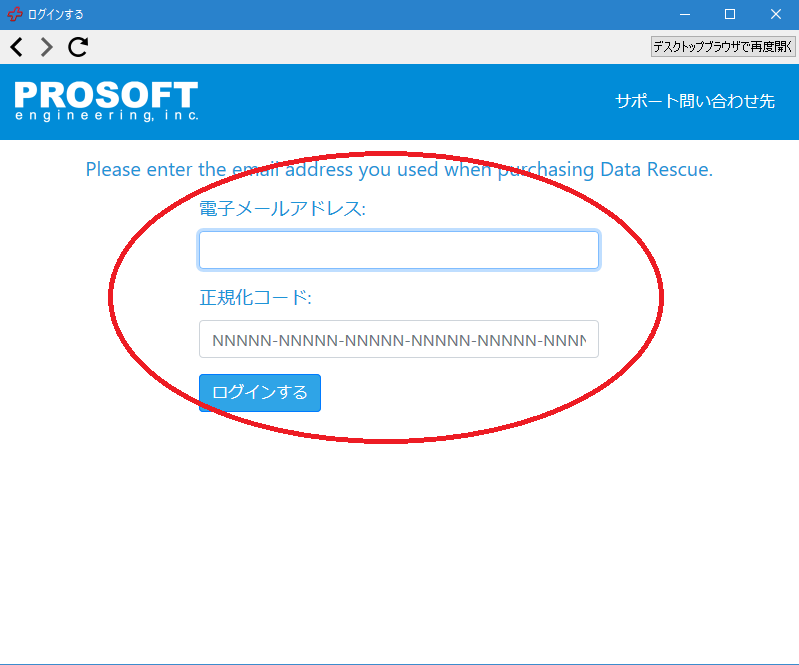The width and height of the screenshot is (799, 665).
Task: Click the red cross app icon in title bar
Action: pyautogui.click(x=14, y=15)
